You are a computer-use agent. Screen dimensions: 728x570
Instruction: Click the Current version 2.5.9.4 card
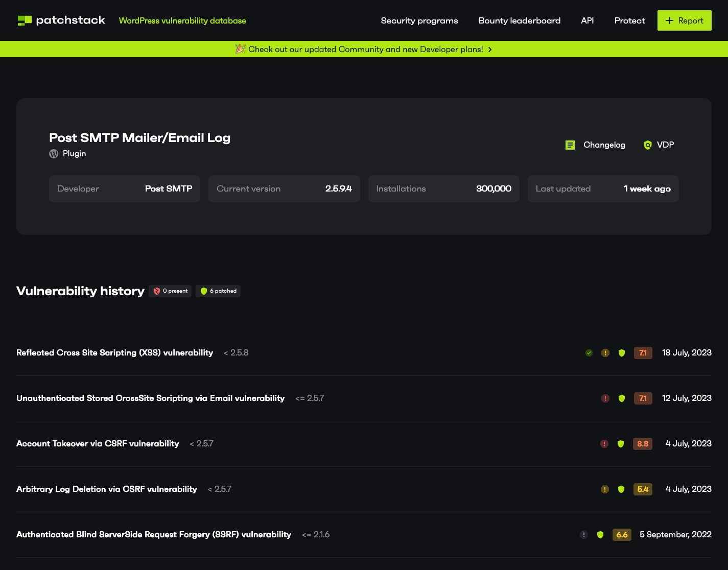284,189
